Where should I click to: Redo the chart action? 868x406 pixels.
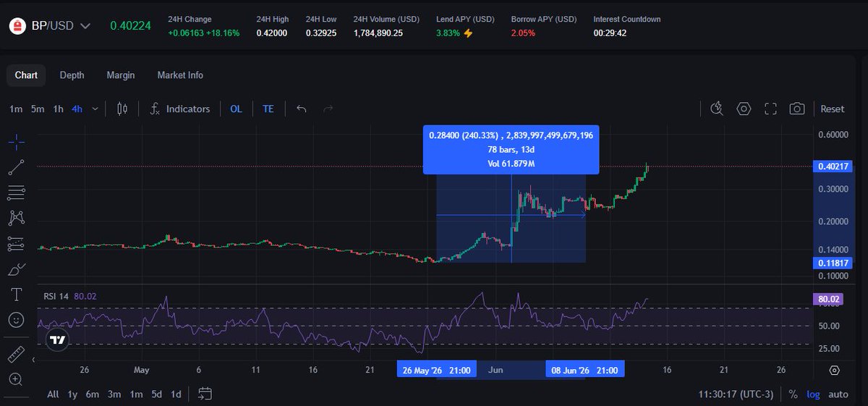(x=328, y=109)
